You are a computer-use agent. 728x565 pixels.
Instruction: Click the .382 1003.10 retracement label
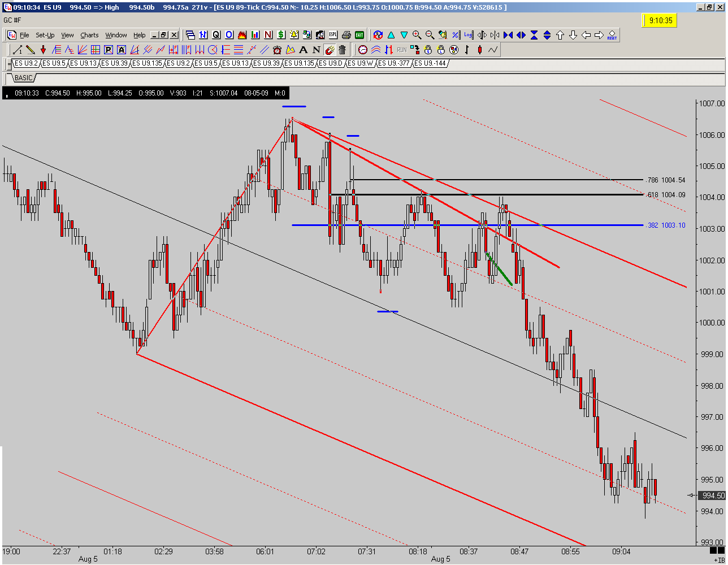665,225
